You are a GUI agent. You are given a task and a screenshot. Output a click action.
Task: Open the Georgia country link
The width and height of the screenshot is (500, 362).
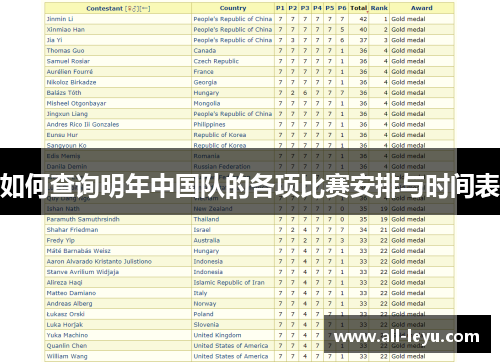[205, 82]
